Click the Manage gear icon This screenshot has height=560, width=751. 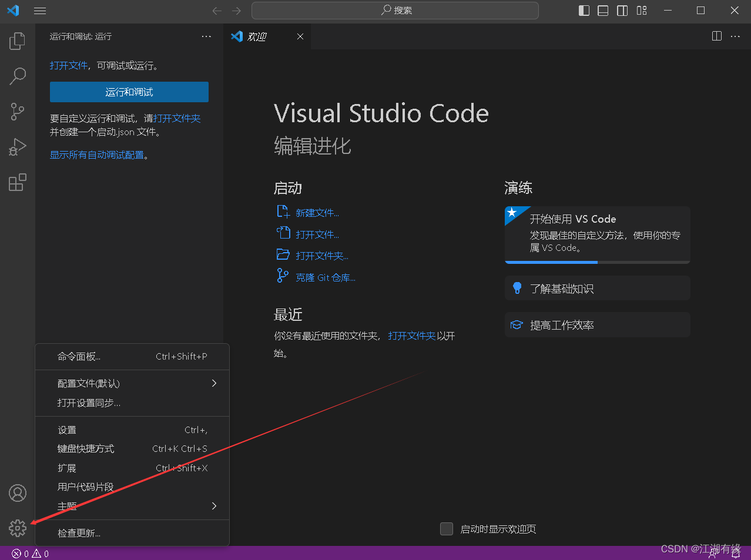pos(18,528)
